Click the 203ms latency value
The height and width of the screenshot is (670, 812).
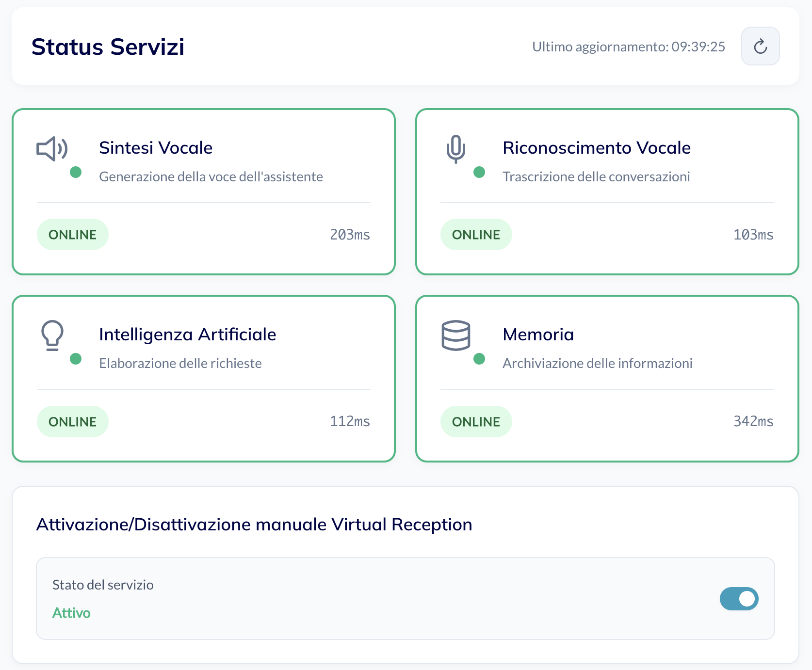[x=349, y=234]
